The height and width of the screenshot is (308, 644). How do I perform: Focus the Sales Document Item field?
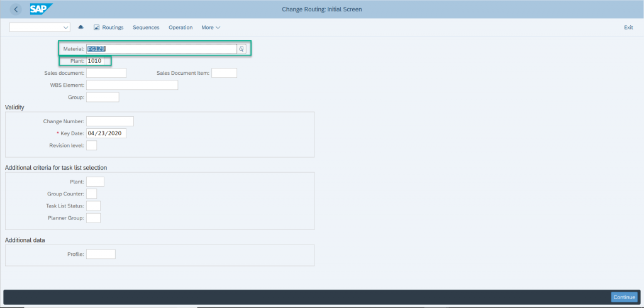pyautogui.click(x=225, y=73)
